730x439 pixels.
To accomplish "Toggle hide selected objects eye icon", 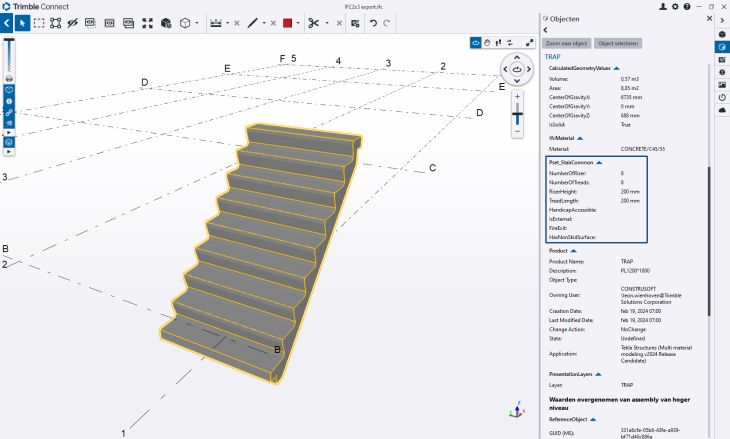I will click(x=73, y=22).
